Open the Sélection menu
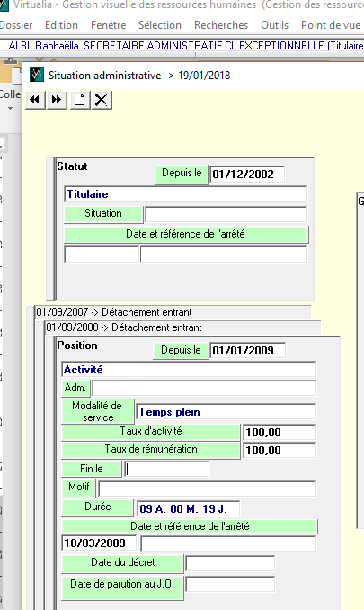This screenshot has height=610, width=364. pyautogui.click(x=160, y=25)
